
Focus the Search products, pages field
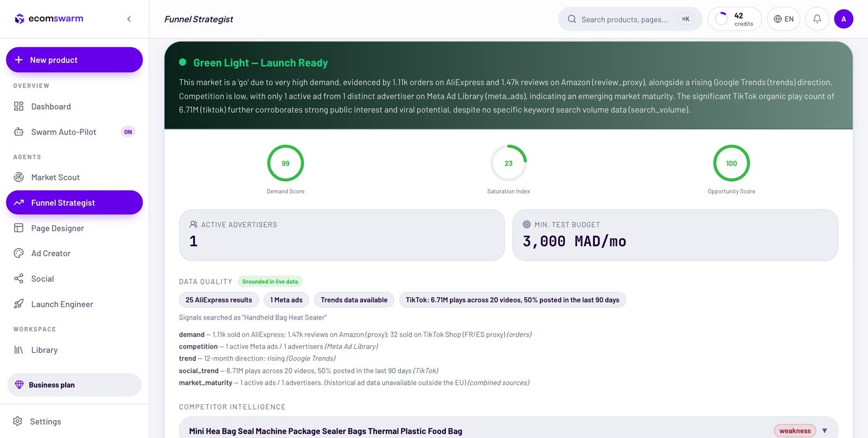coord(630,19)
